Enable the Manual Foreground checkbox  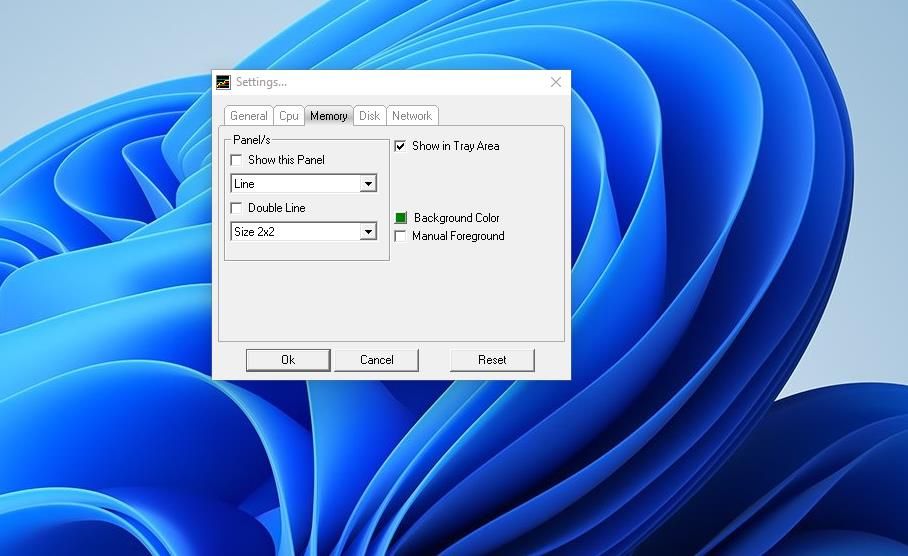401,237
